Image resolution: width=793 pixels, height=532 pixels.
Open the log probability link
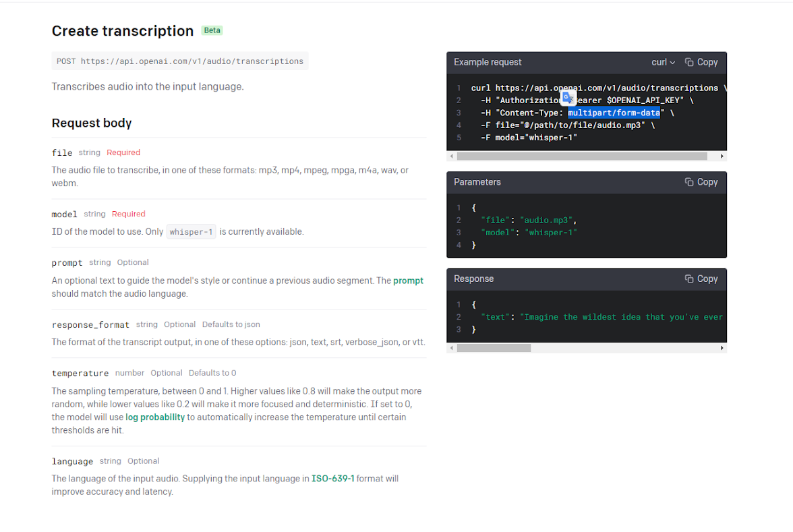pyautogui.click(x=155, y=417)
